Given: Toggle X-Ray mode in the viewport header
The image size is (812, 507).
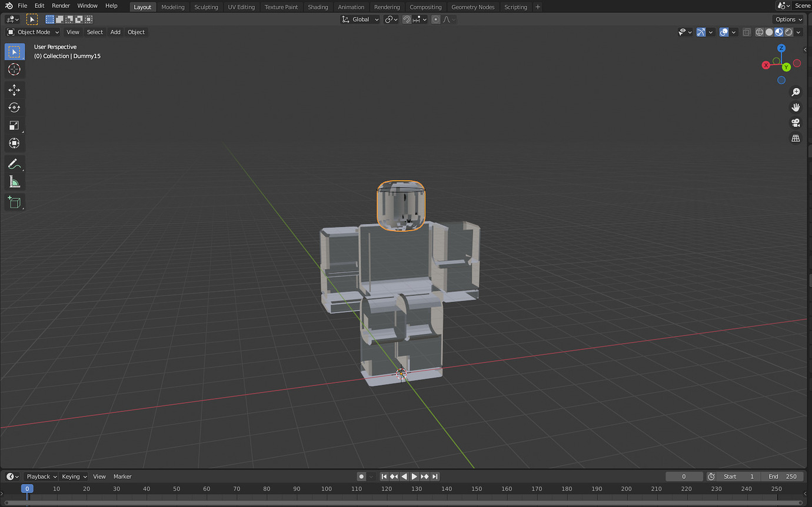Looking at the screenshot, I should tap(746, 32).
